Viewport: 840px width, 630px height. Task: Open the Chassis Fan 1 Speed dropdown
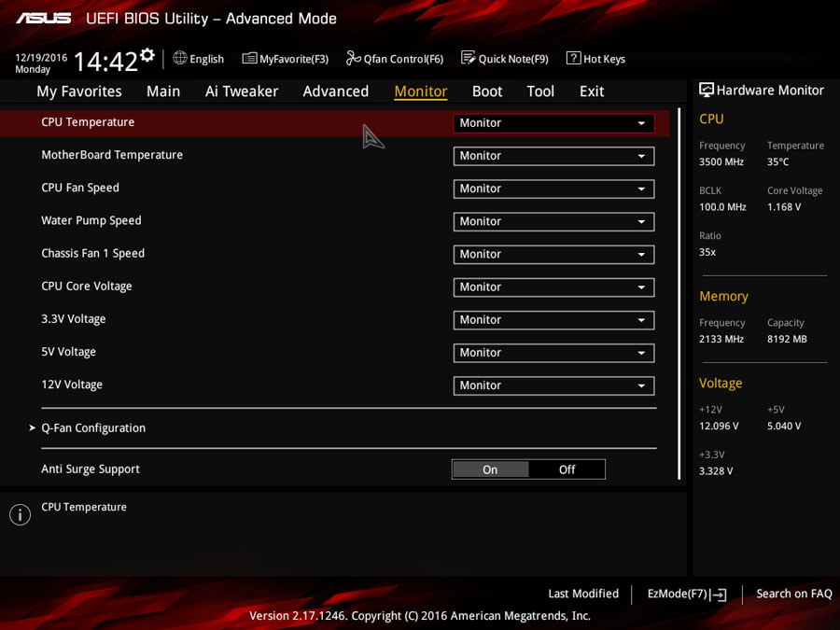click(x=553, y=255)
